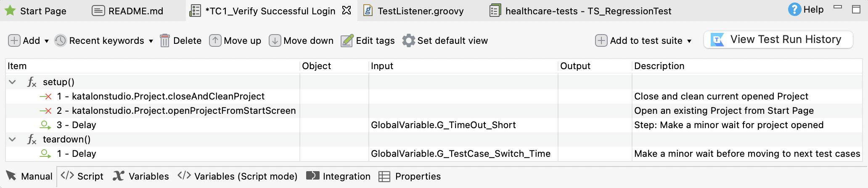Viewport: 868px width, 188px height.
Task: Switch to the TestListener.groovy tab
Action: (x=420, y=11)
